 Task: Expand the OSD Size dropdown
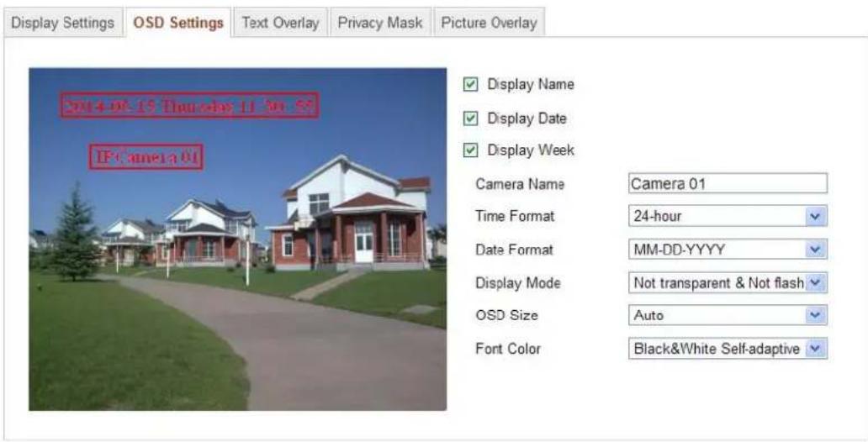pos(728,315)
